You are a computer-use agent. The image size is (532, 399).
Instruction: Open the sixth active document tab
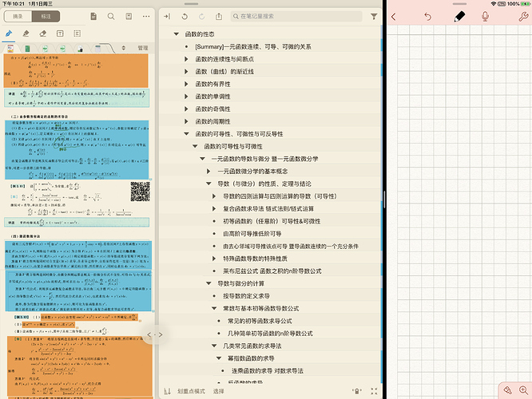point(97,49)
